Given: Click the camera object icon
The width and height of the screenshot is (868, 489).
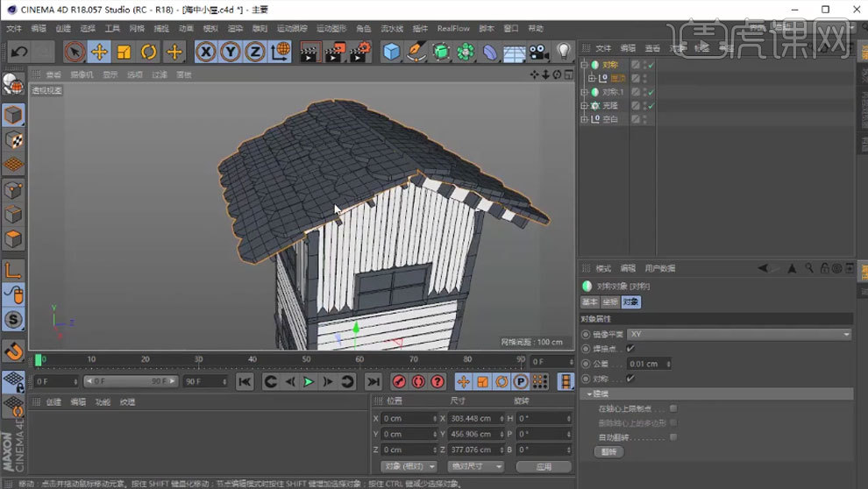Looking at the screenshot, I should tap(538, 52).
